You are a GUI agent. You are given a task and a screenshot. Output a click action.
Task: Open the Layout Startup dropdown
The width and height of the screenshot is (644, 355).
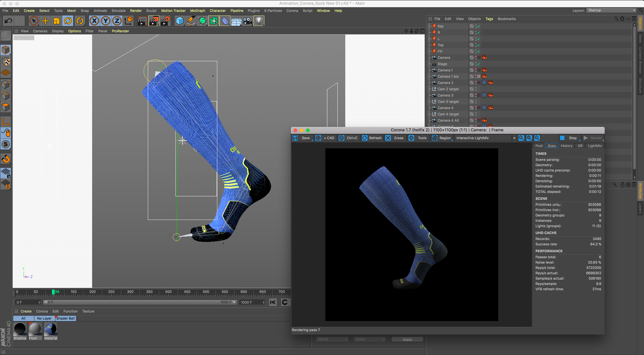tap(611, 10)
